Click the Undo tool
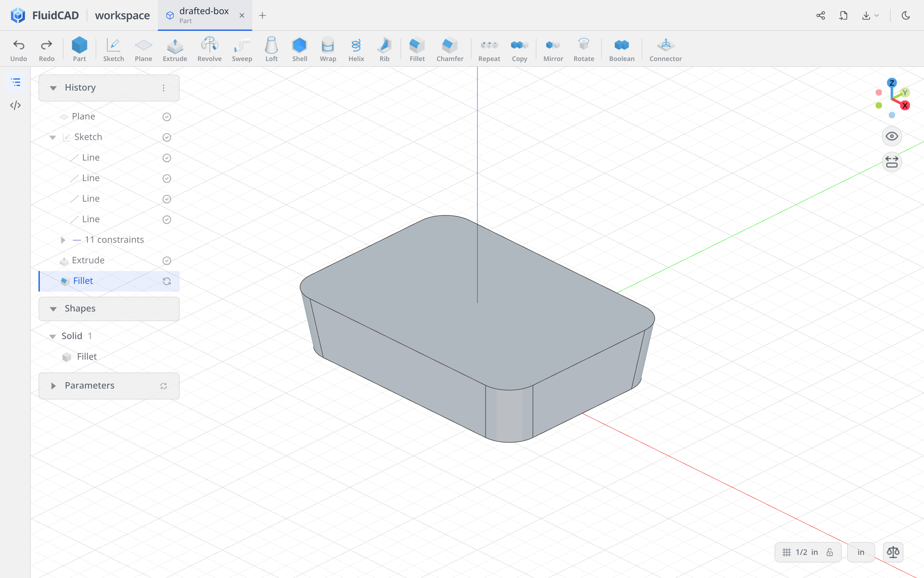This screenshot has height=578, width=924. pyautogui.click(x=18, y=50)
